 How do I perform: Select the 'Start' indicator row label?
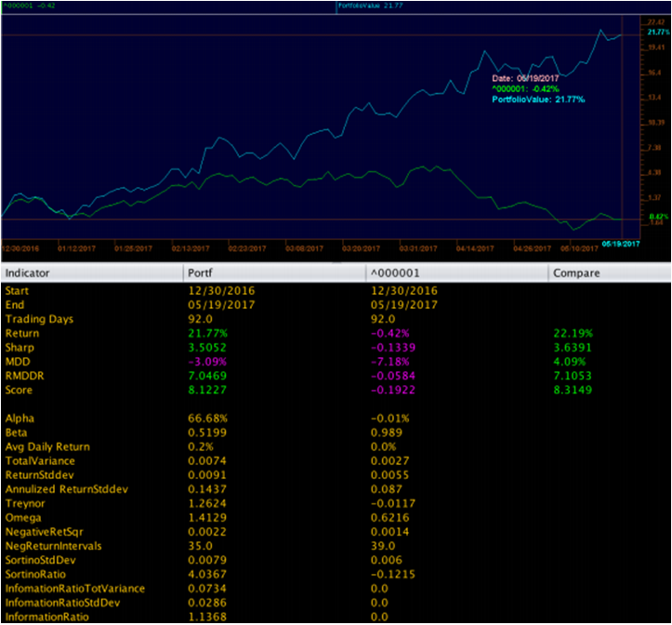pos(17,291)
